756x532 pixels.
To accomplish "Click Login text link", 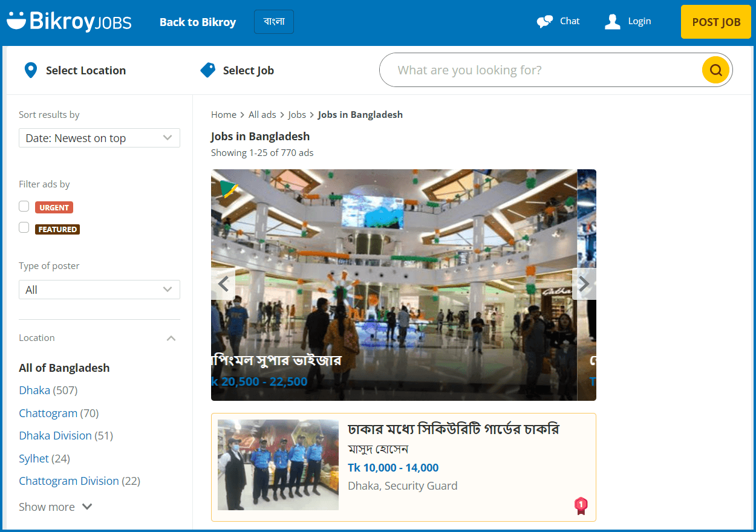I will point(639,21).
